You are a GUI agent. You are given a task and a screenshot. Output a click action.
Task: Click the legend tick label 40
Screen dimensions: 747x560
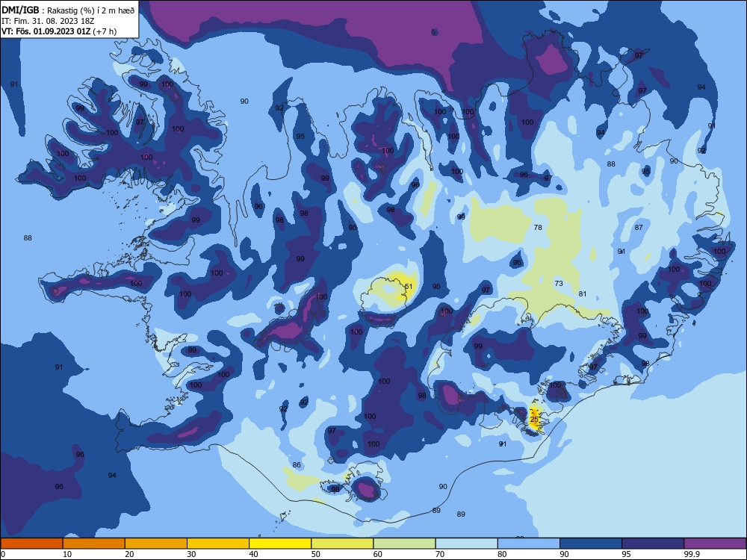click(253, 554)
